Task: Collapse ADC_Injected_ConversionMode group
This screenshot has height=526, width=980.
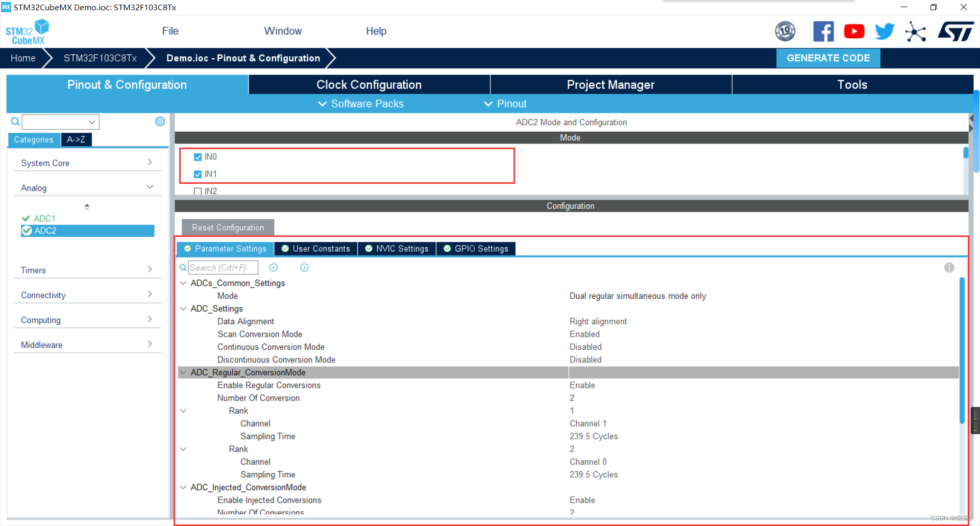Action: 183,487
